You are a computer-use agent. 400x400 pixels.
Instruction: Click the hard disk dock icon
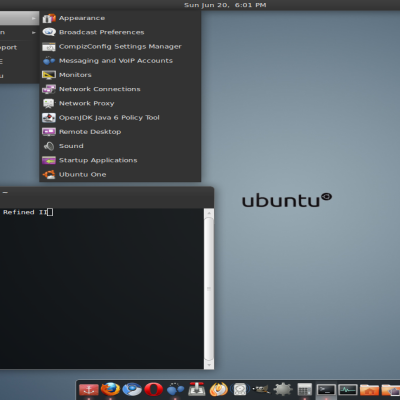coord(240,389)
